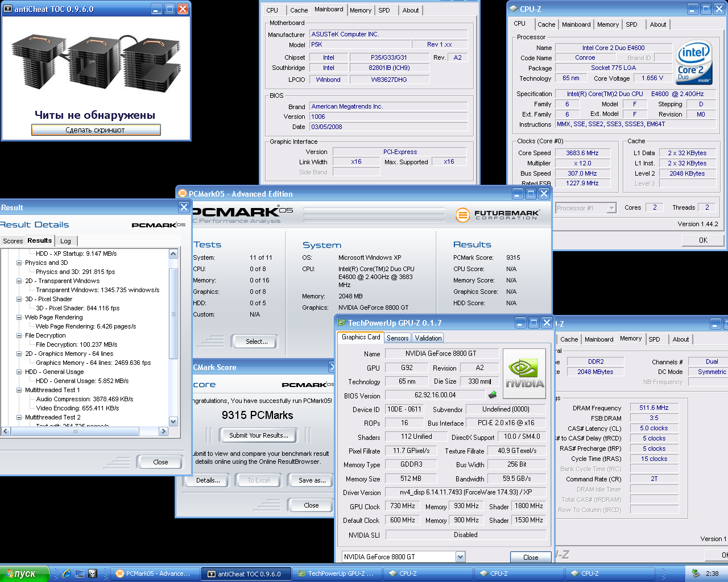
Task: Click the GPU-Z BIOS Version field
Action: click(435, 395)
